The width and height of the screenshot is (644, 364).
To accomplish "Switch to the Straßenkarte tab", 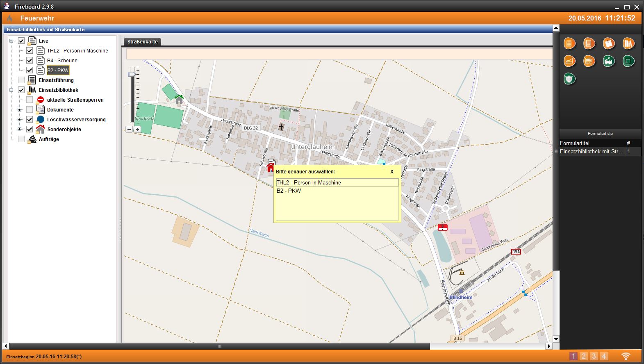I will point(142,42).
